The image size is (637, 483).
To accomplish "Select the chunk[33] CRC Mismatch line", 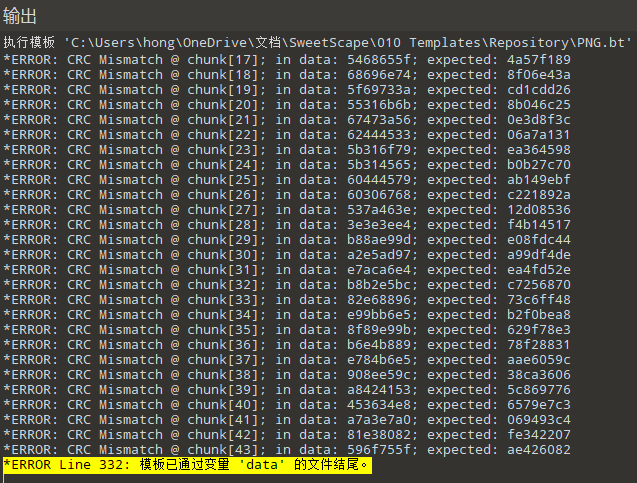I will pos(287,300).
